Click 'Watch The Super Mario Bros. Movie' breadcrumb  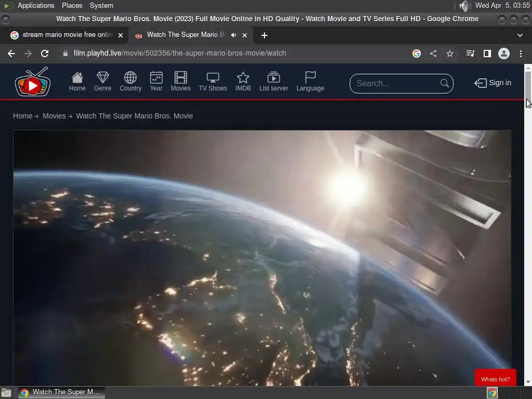pos(135,116)
